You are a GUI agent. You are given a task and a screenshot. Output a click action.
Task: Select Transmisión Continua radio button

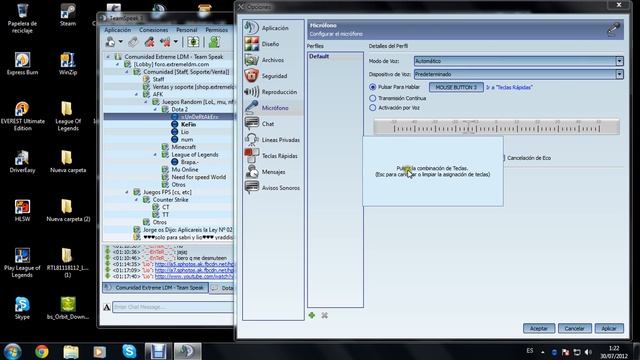(372, 98)
